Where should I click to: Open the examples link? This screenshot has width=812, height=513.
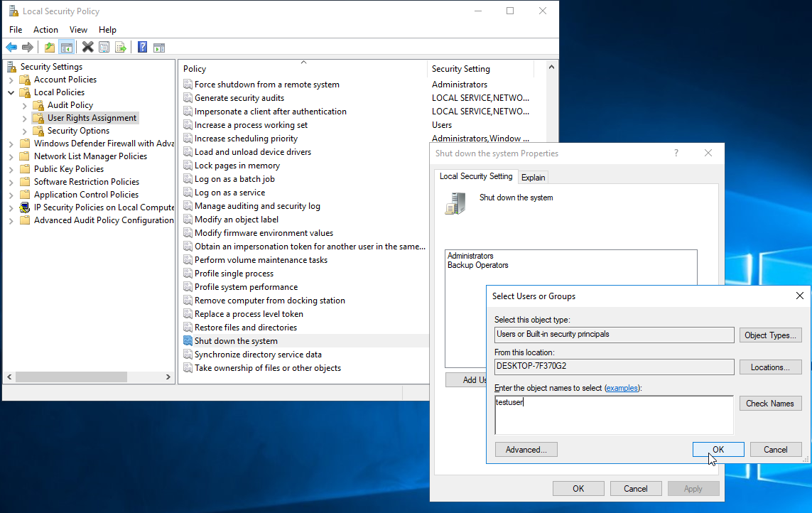622,388
